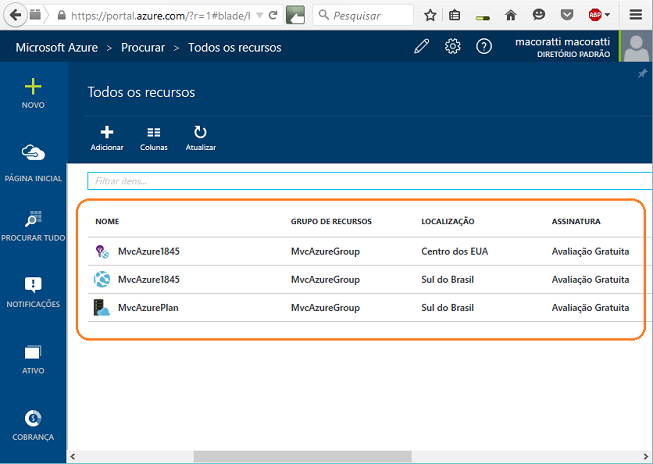653x464 pixels.
Task: Click MvcAzureGroup in MvcAzurePlan row
Action: pos(325,308)
